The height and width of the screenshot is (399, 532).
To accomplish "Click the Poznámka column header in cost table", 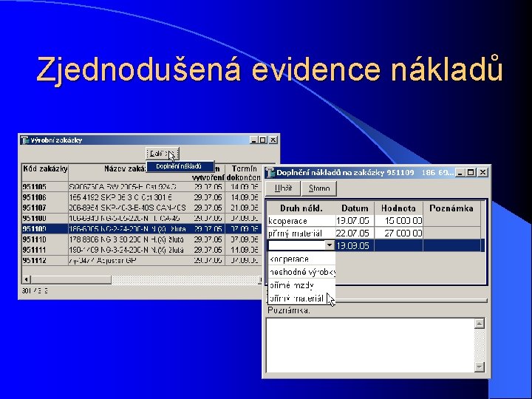I will click(451, 208).
